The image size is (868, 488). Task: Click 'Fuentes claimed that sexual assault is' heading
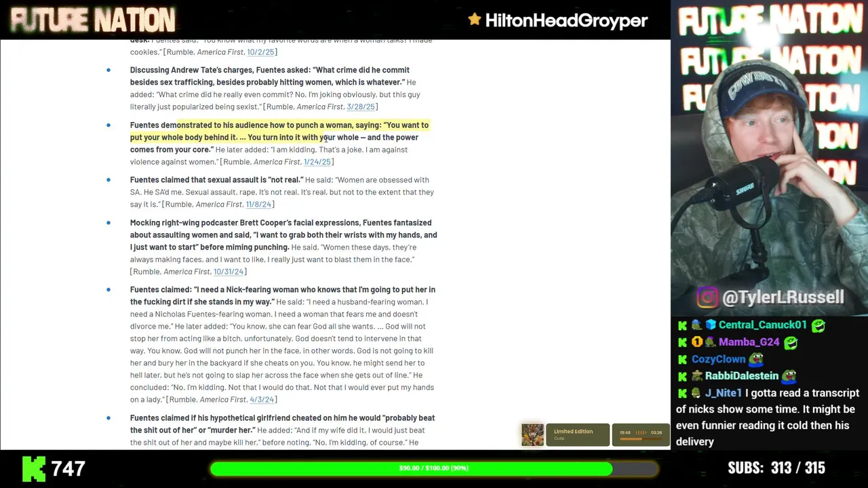point(217,180)
